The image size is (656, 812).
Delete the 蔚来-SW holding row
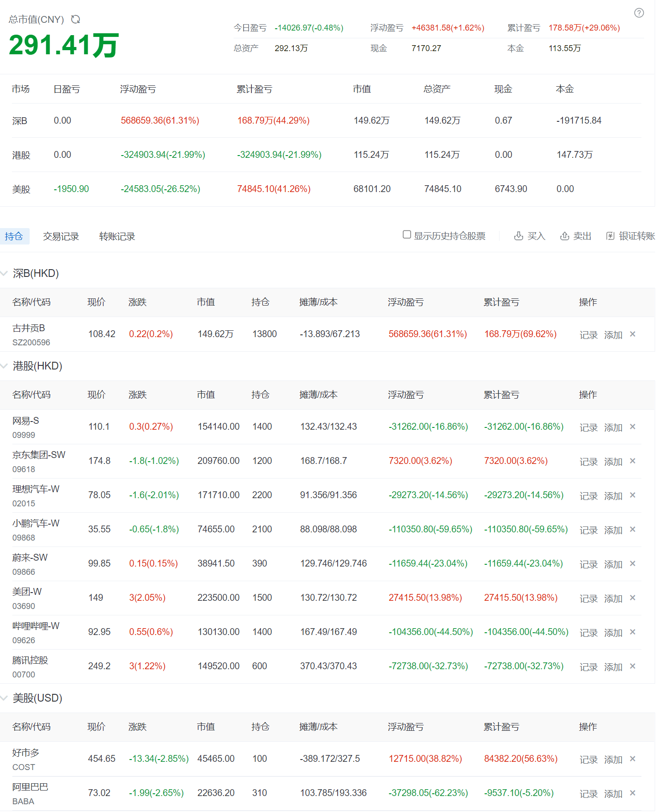point(633,563)
